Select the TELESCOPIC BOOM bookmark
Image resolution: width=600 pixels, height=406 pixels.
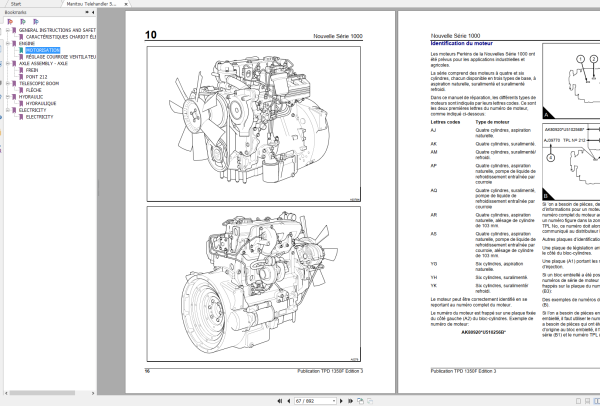click(x=39, y=83)
